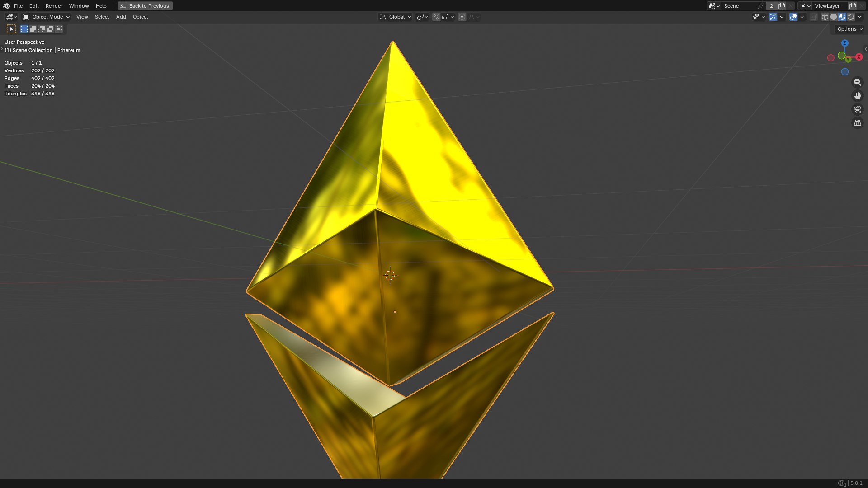Toggle viewport overlays

(x=793, y=17)
